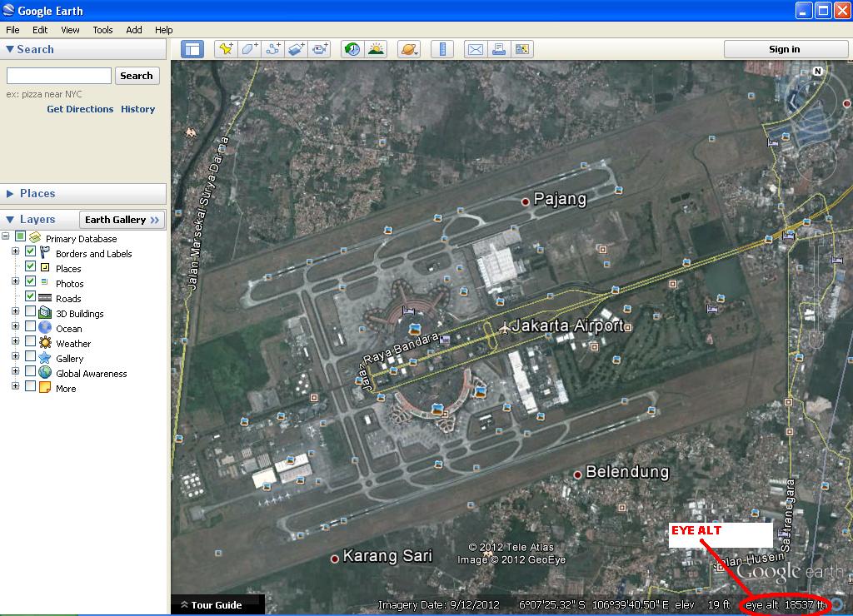Enable the Global Awareness layer checkbox
The image size is (853, 616).
pos(31,371)
